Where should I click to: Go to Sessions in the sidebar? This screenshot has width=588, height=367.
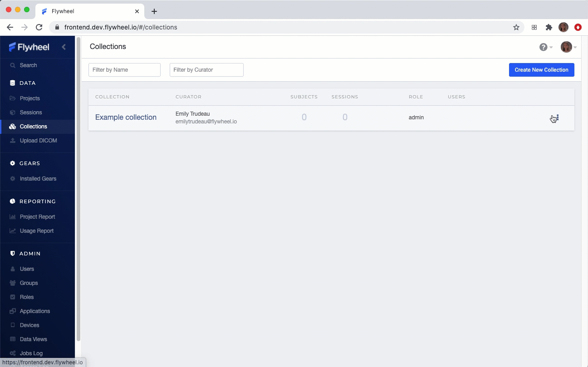(x=30, y=113)
